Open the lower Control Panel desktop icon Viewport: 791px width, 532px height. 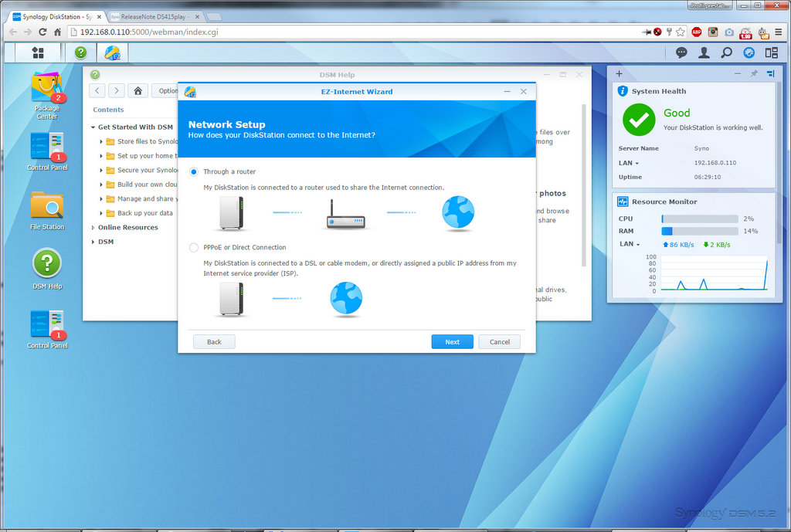coord(47,329)
